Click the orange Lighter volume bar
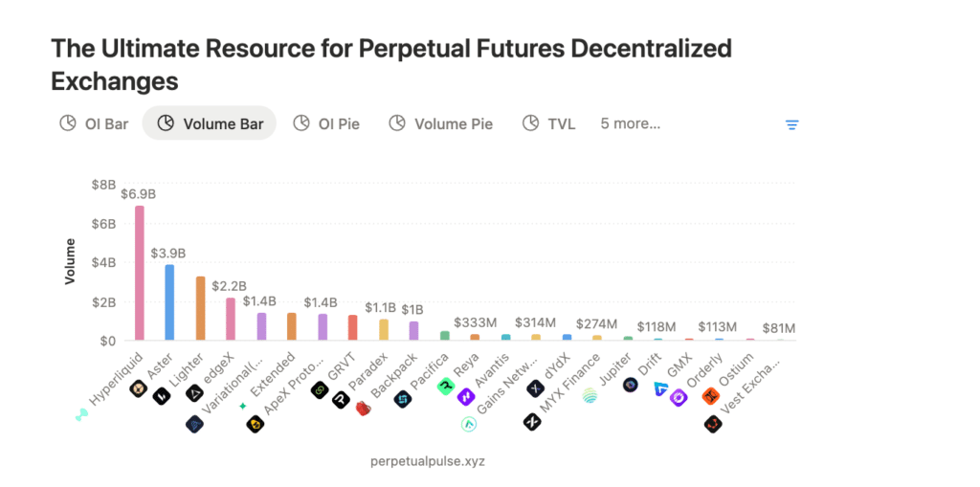This screenshot has width=980, height=487. coord(201,309)
